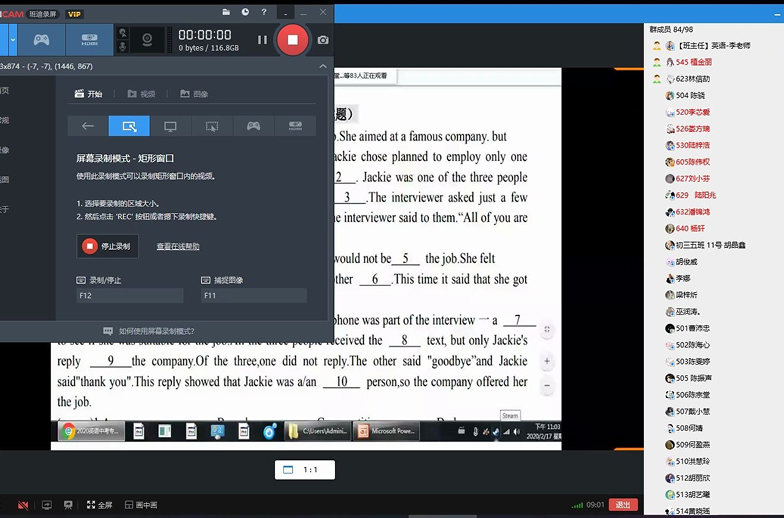Enter 全屏 fullscreen view

tap(99, 505)
